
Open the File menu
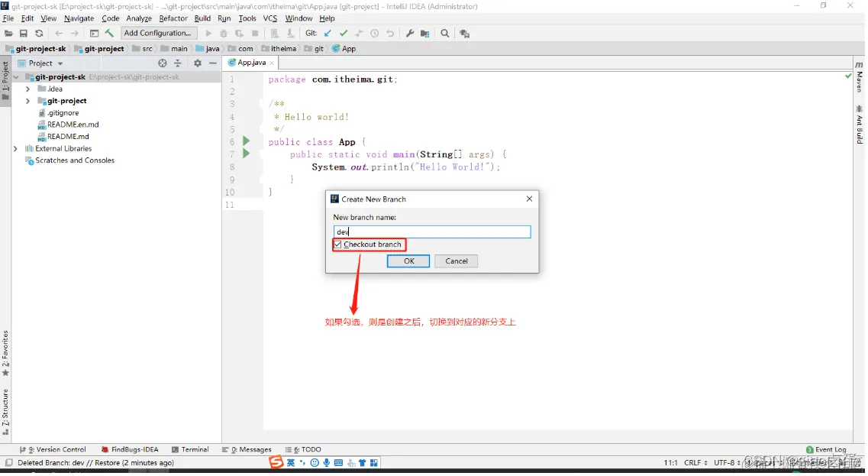tap(8, 18)
